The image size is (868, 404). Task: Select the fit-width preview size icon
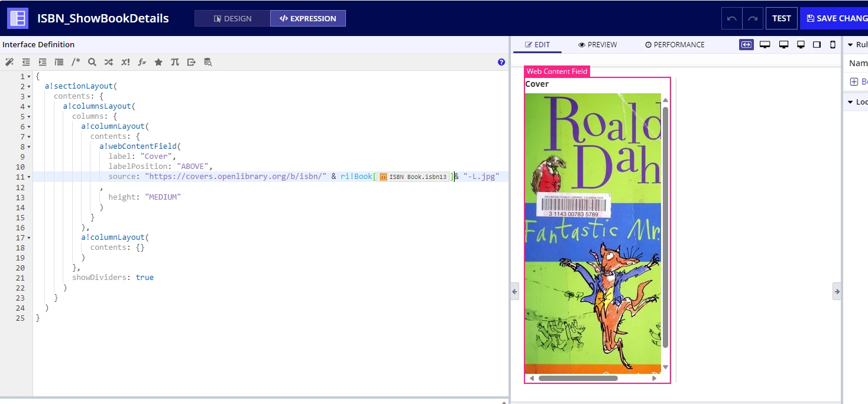pos(746,44)
